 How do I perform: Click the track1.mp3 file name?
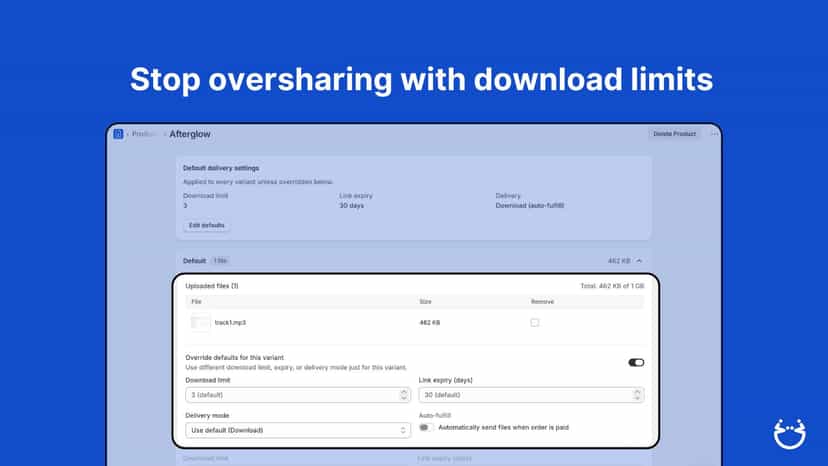230,322
